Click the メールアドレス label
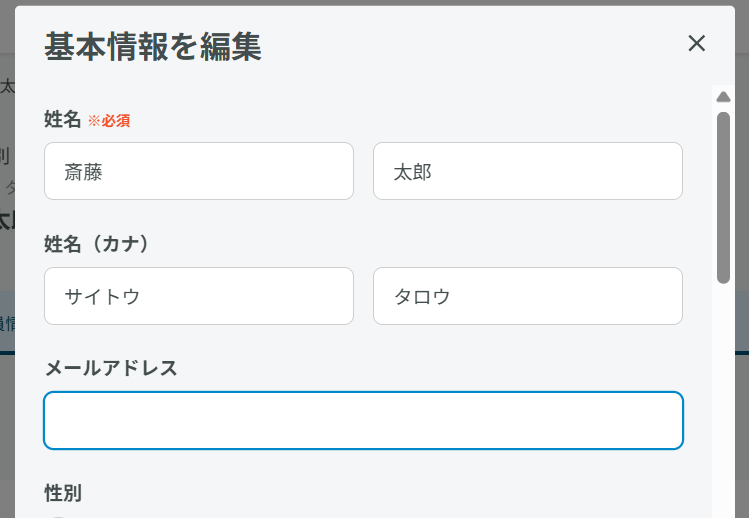Image resolution: width=749 pixels, height=518 pixels. [111, 368]
